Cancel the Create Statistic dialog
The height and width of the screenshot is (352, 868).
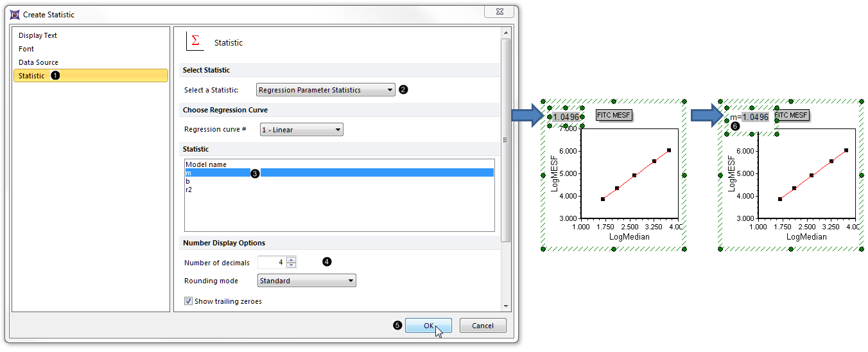(482, 326)
